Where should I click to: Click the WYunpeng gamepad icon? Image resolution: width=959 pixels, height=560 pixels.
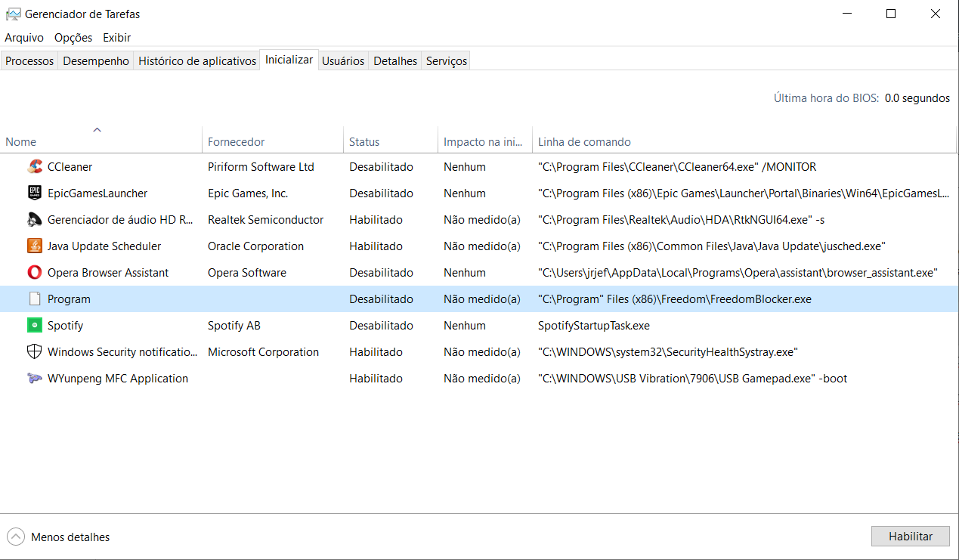point(35,379)
